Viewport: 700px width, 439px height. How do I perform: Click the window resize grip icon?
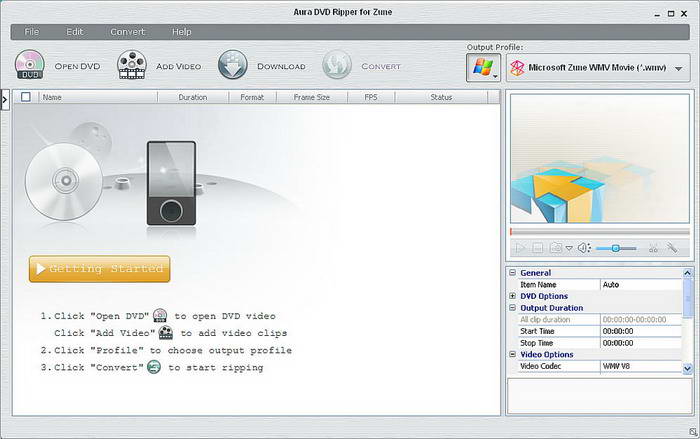(x=693, y=432)
